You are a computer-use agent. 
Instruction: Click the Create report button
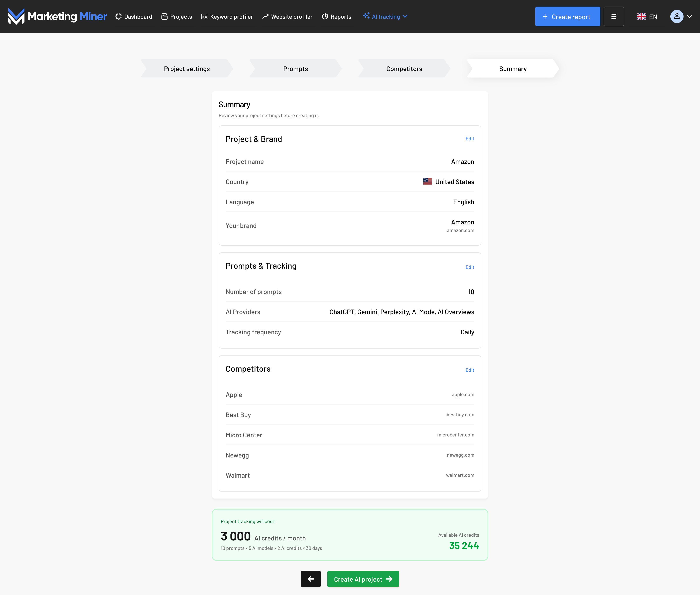coord(567,16)
